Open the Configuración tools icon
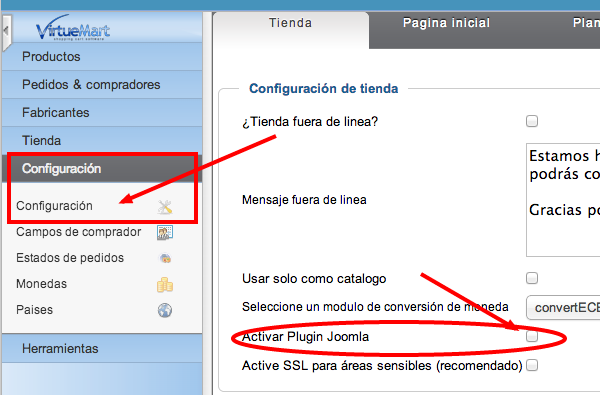Viewport: 600px width, 395px height. [x=165, y=207]
